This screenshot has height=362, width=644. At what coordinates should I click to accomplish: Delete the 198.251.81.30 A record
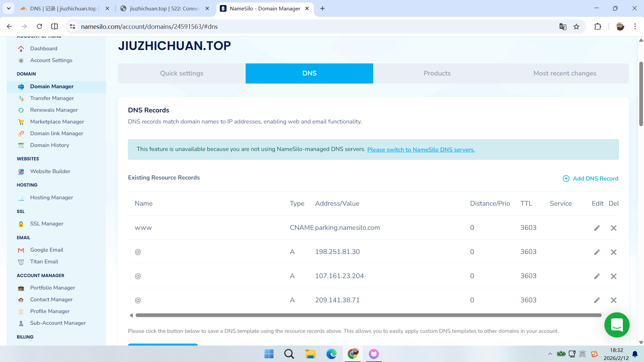pos(613,252)
